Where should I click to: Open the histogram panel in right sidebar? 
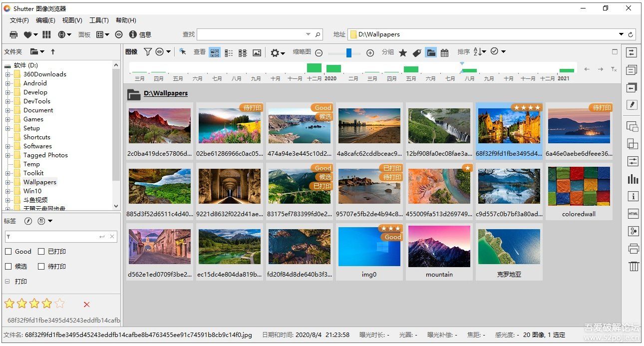633,179
